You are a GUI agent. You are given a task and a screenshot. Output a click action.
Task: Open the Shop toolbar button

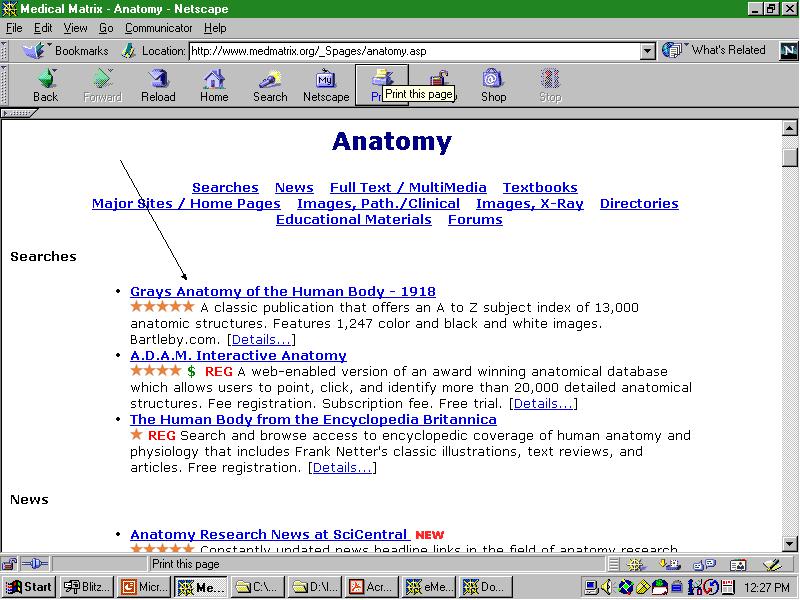(493, 86)
